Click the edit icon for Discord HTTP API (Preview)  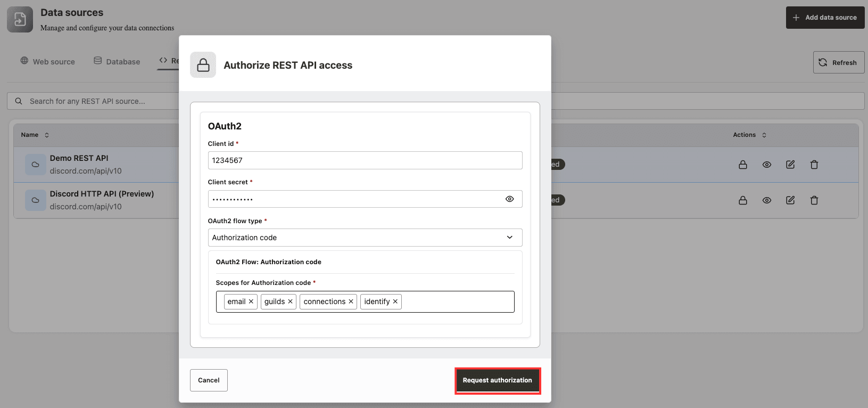pyautogui.click(x=790, y=200)
